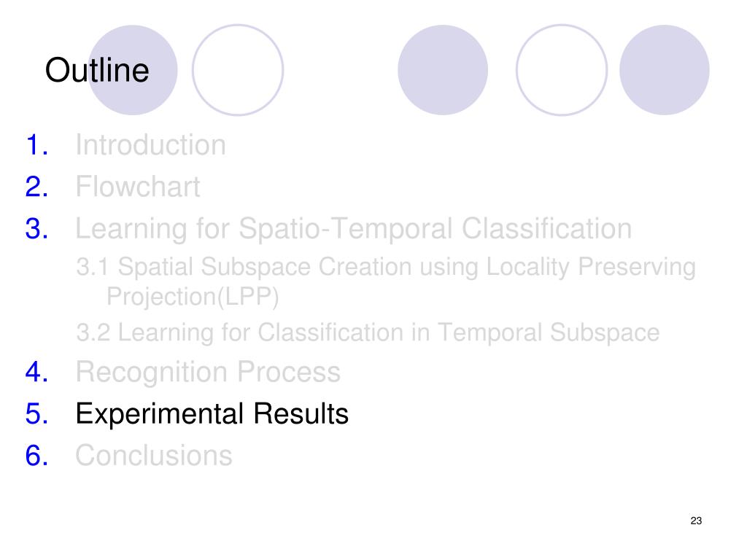Click the filled lavender circle behind Outline
This screenshot has height=560, width=747.
click(133, 70)
